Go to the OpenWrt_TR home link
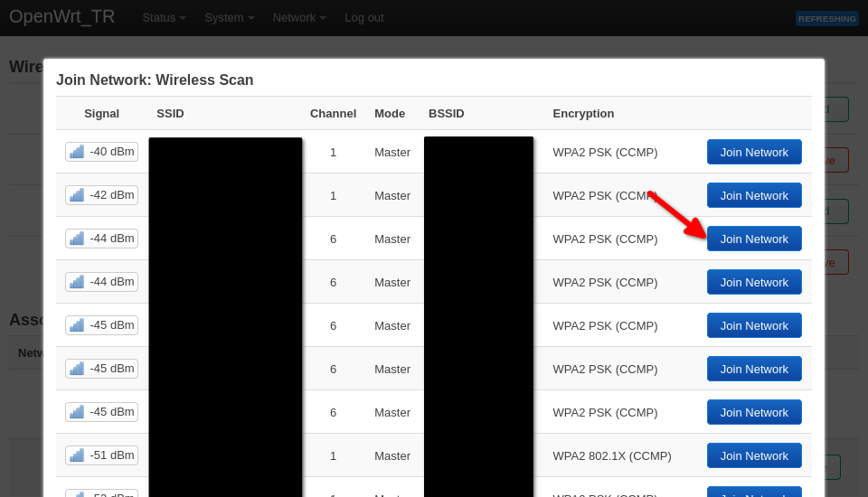 click(x=62, y=16)
